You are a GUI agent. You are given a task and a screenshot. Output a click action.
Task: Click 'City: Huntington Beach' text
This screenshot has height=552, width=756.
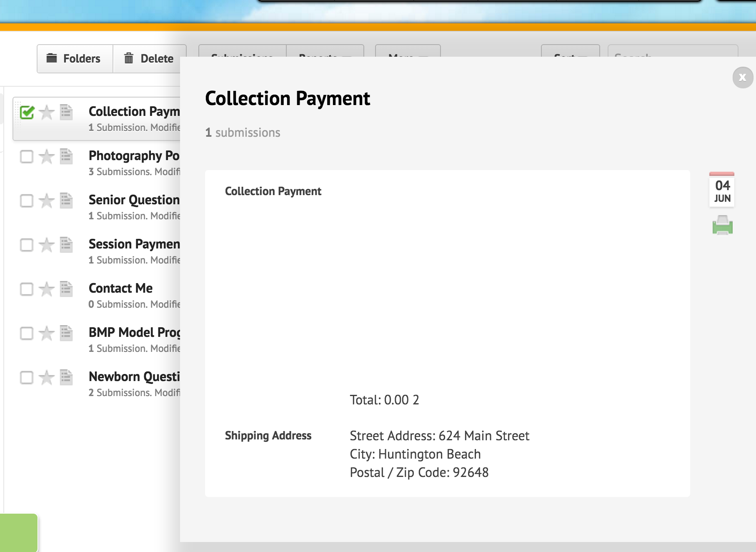(x=415, y=454)
